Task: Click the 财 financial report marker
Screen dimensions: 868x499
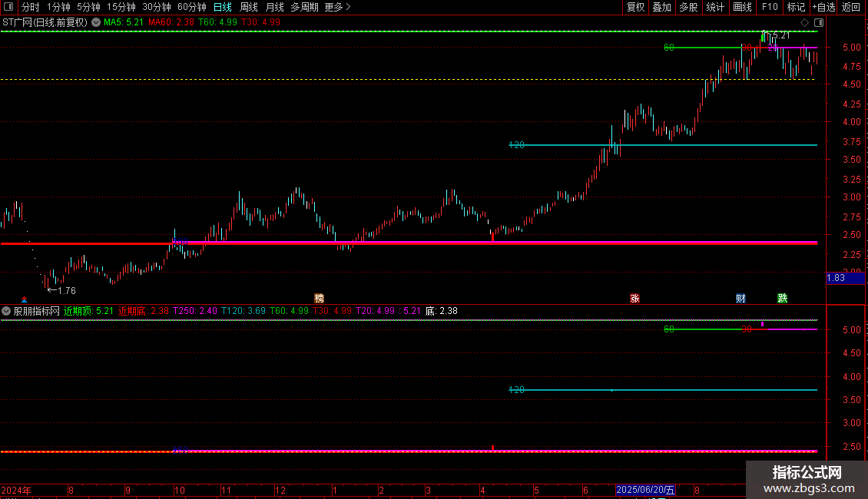Action: click(x=740, y=298)
